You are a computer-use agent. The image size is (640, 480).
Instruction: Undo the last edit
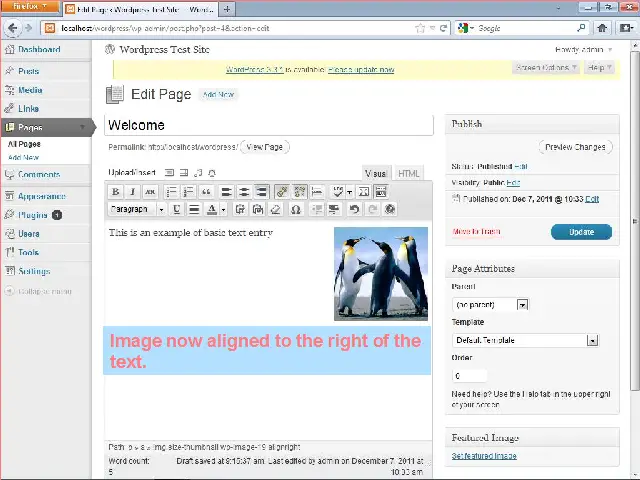(x=354, y=209)
